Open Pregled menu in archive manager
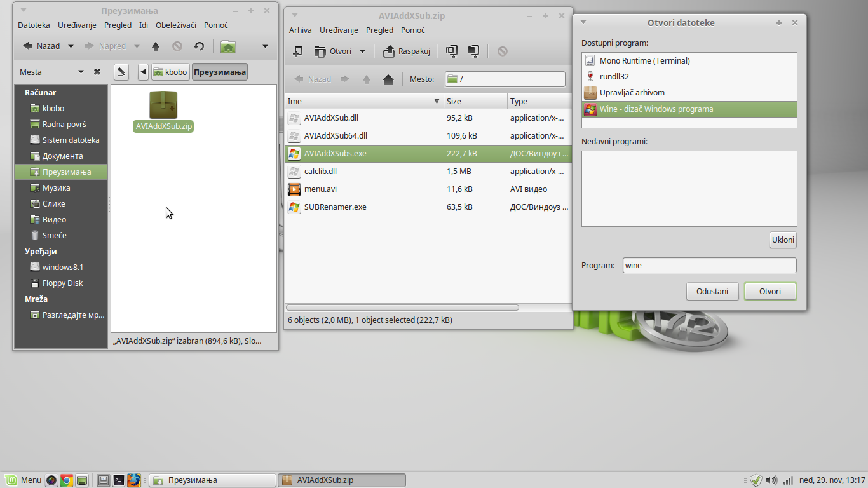Image resolution: width=868 pixels, height=488 pixels. [380, 30]
